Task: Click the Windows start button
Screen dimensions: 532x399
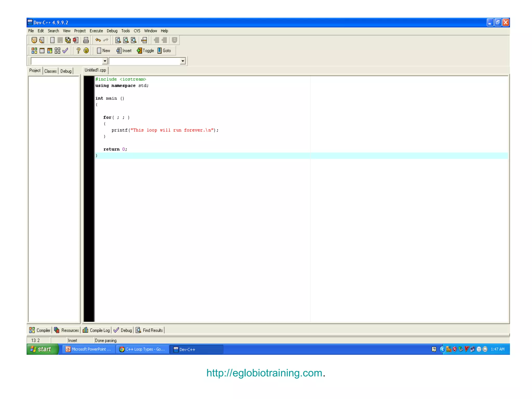Action: tap(42, 349)
